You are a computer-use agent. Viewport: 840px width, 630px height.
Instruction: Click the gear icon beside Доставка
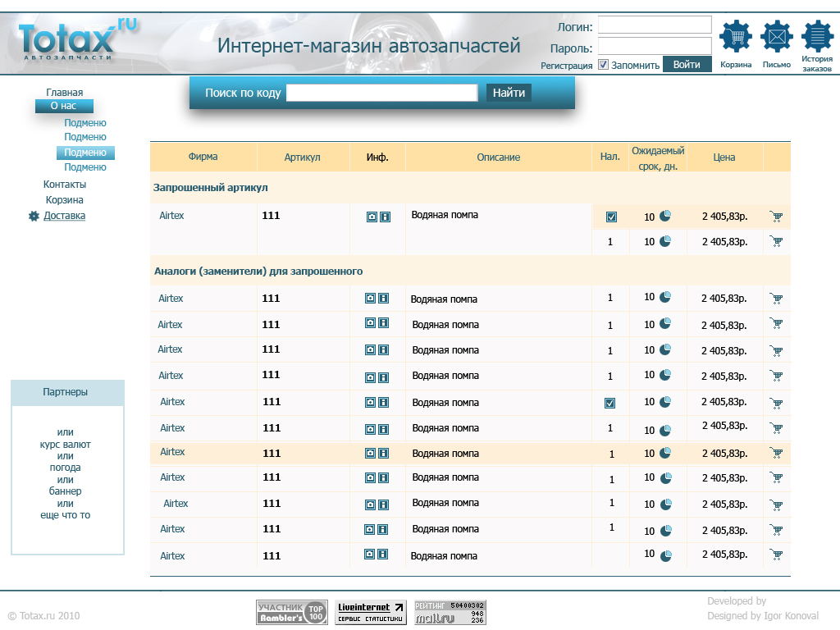pos(32,216)
